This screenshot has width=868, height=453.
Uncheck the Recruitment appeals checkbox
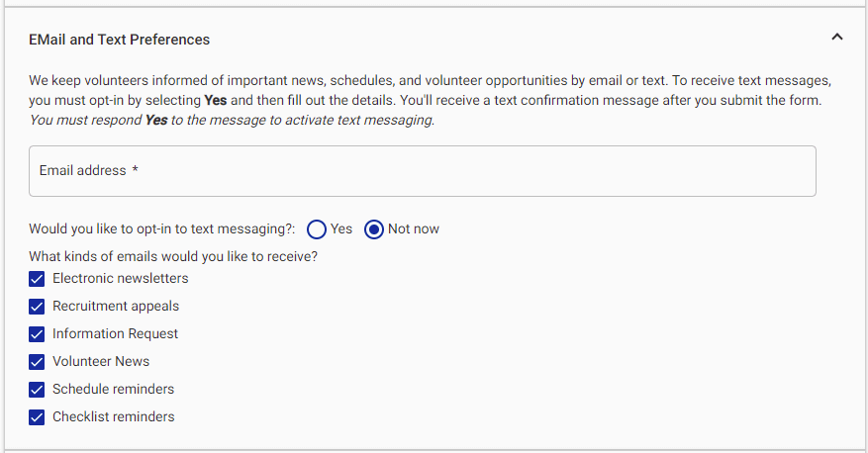click(x=38, y=307)
